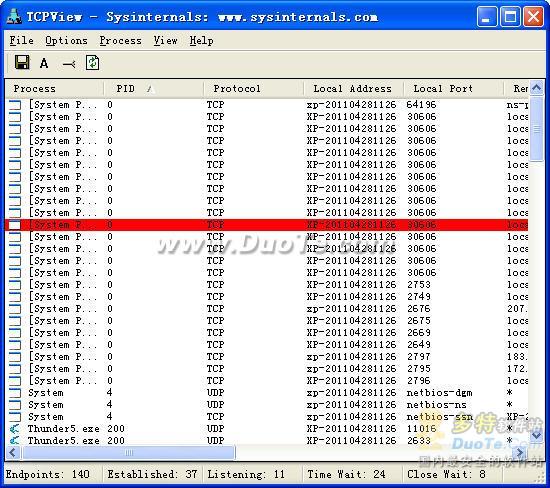
Task: Select the System netbios-ns UDP row
Action: click(x=267, y=405)
